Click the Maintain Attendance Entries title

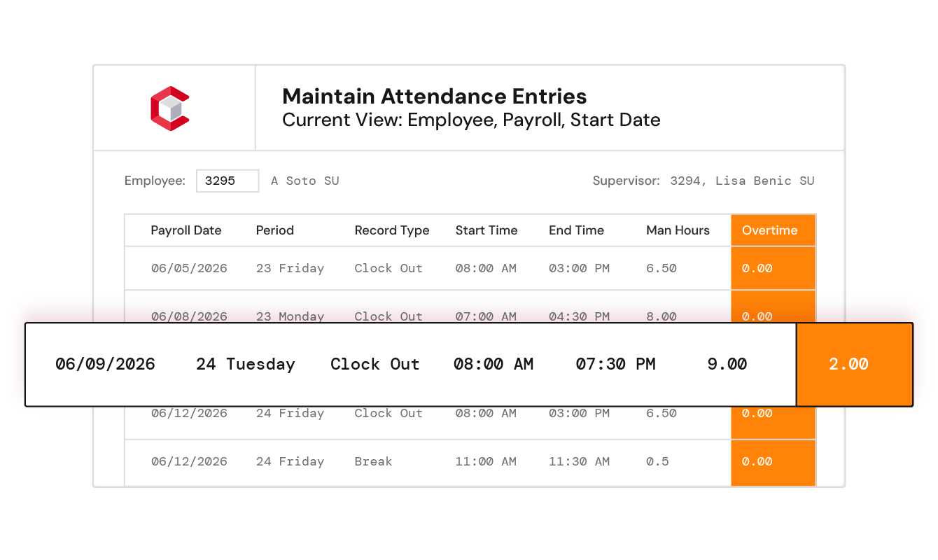pos(434,97)
